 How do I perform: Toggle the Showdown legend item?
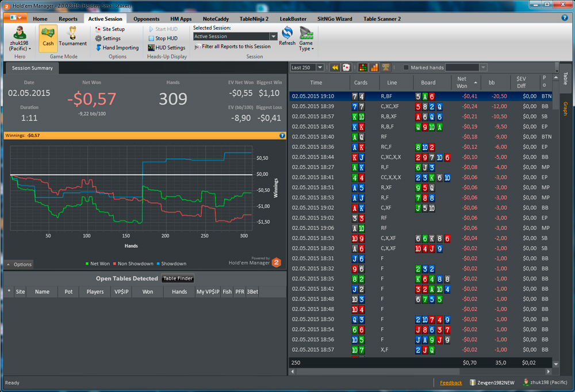pos(171,264)
